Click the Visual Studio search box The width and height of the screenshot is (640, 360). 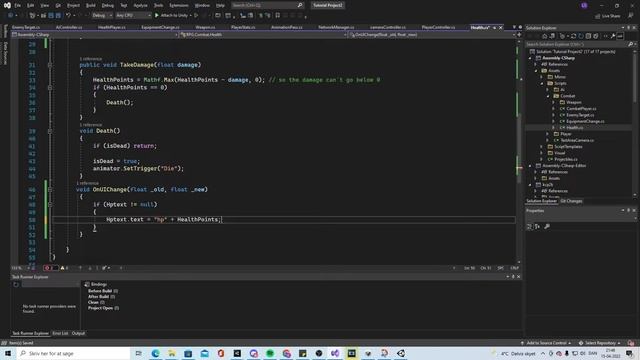(x=267, y=5)
